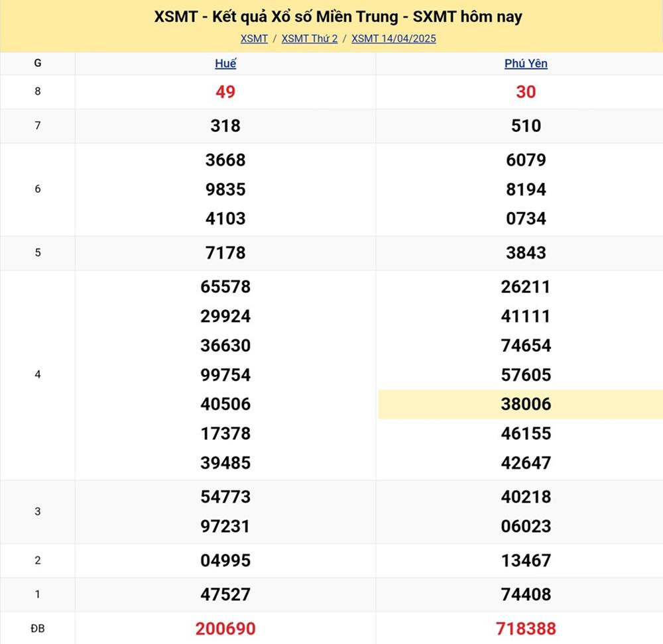663x644 pixels.
Task: Select highlighted number 38006 in Phú Yên
Action: 526,404
